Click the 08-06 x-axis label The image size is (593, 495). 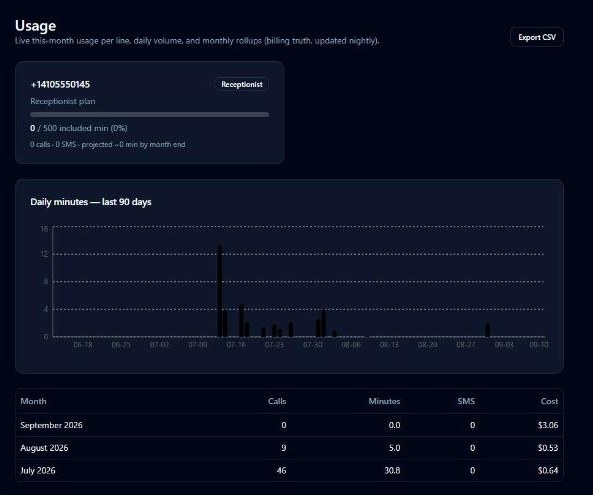pyautogui.click(x=351, y=344)
